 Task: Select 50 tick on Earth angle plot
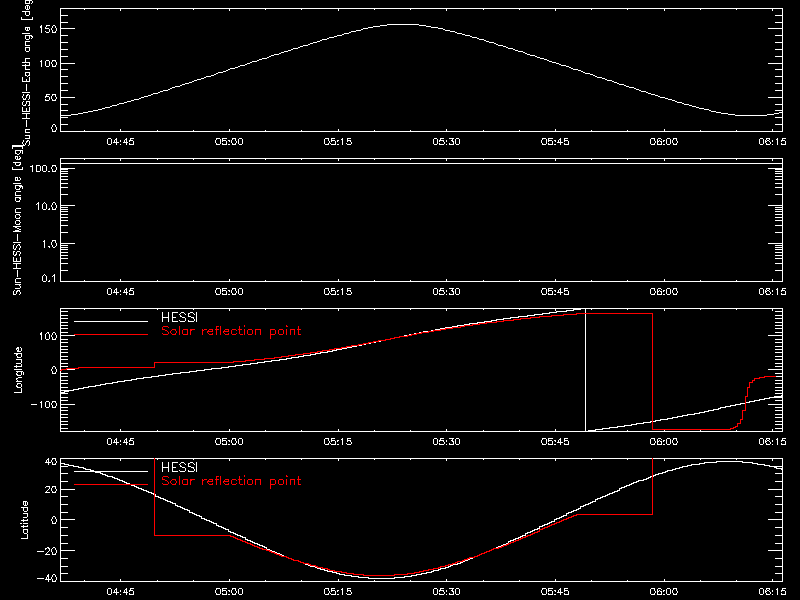51,97
